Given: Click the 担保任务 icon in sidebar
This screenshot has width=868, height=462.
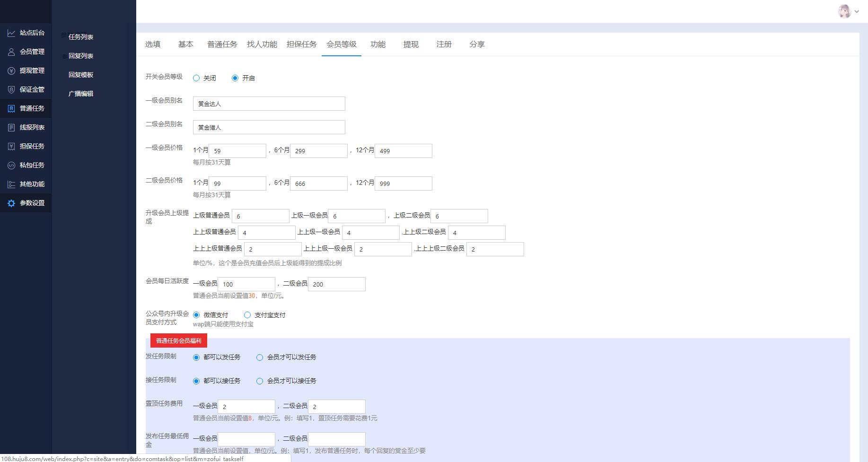Looking at the screenshot, I should pyautogui.click(x=11, y=146).
